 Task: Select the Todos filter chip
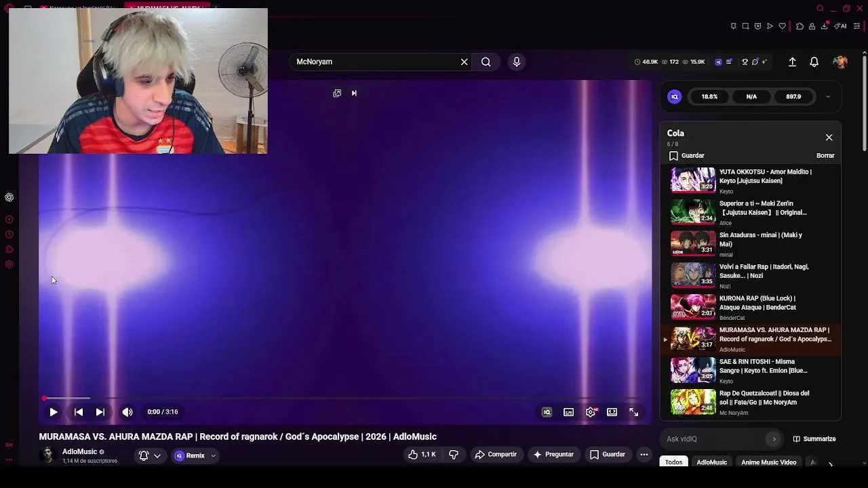point(673,462)
